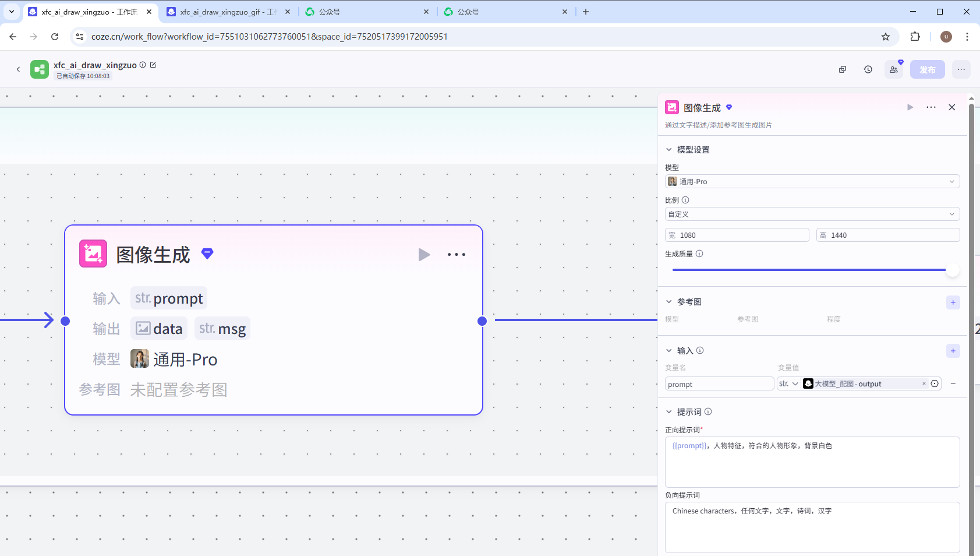
Task: Click the 发布 publish button
Action: point(928,69)
